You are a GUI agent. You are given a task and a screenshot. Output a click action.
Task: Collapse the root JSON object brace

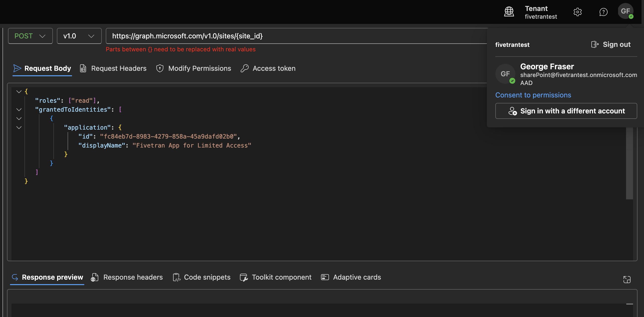[x=19, y=91]
